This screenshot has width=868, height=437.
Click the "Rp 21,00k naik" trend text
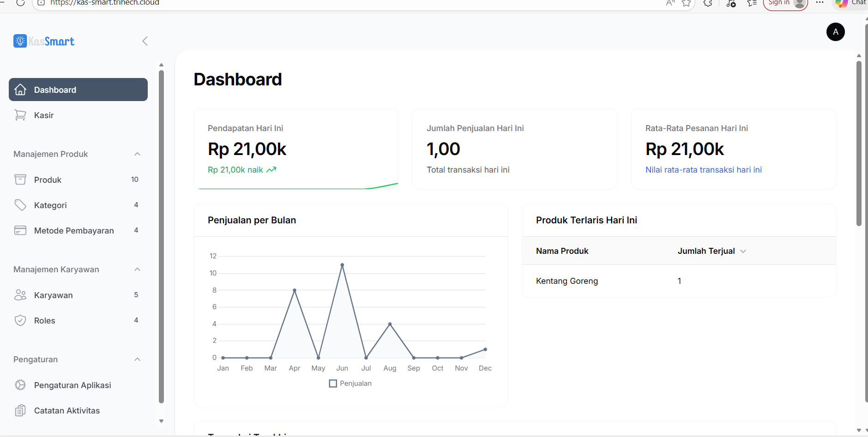pos(235,170)
